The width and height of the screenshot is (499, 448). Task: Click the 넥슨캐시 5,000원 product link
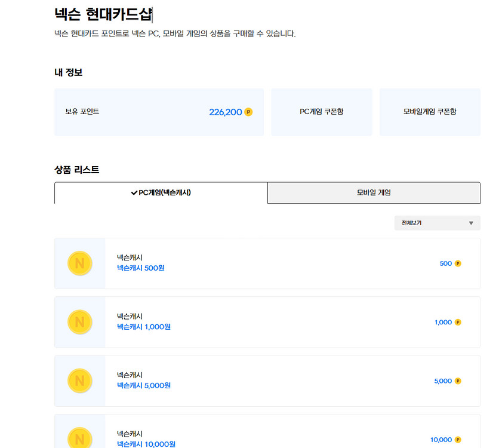point(144,386)
